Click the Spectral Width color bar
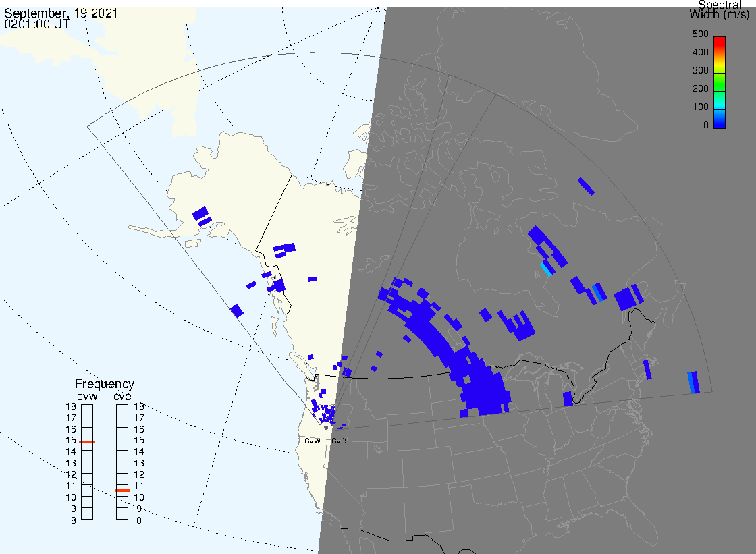Viewport: 756px width, 554px height. pyautogui.click(x=720, y=82)
